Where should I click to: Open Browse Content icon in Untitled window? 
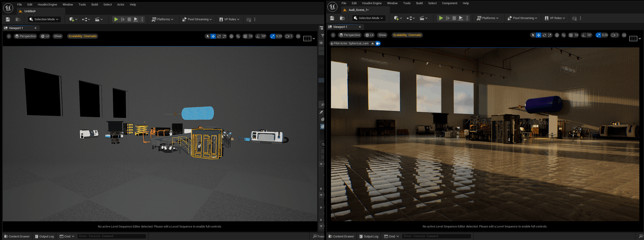coord(18,19)
